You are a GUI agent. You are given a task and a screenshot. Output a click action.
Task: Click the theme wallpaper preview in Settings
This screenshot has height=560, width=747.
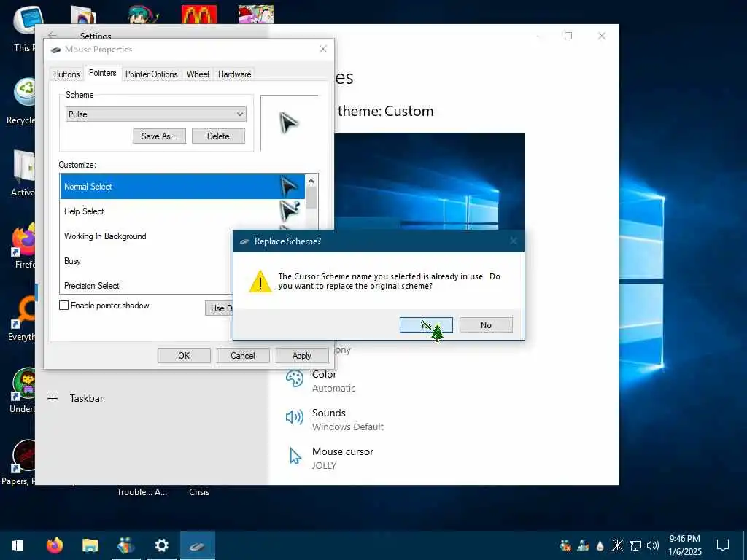click(430, 182)
